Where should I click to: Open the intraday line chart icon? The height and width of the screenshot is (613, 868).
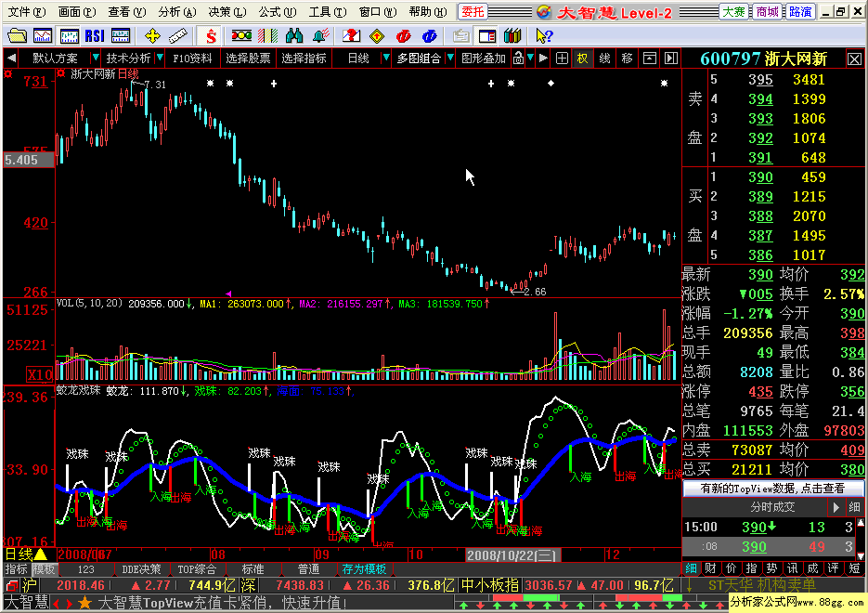pyautogui.click(x=43, y=36)
